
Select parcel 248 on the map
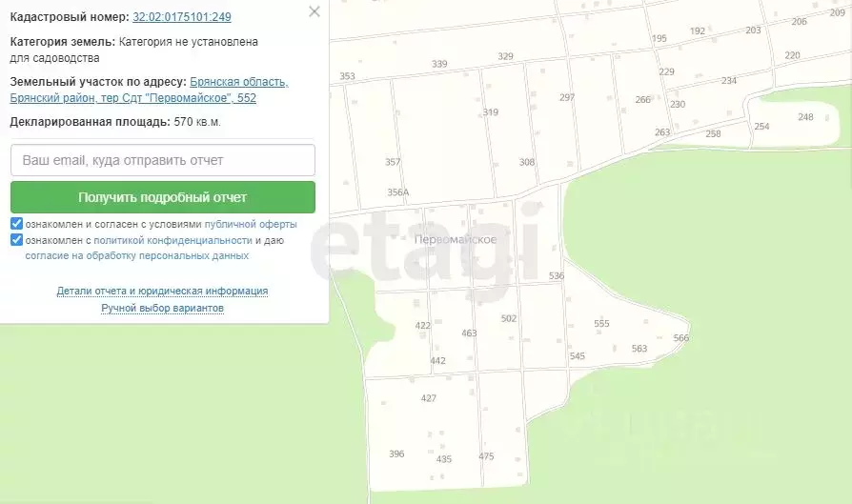tap(805, 117)
